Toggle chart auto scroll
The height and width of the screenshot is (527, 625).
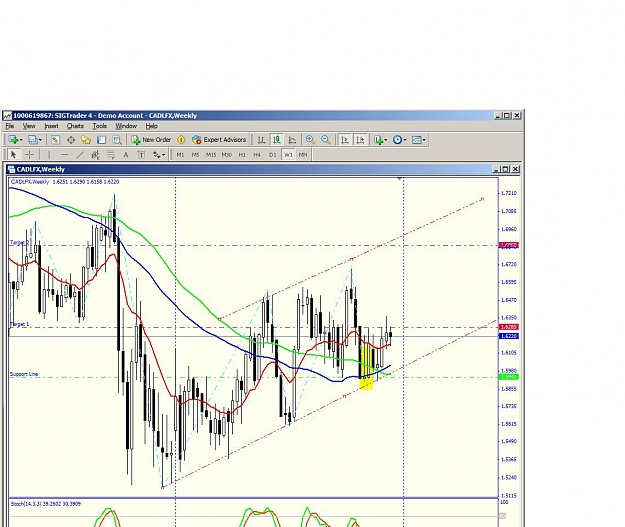[345, 140]
